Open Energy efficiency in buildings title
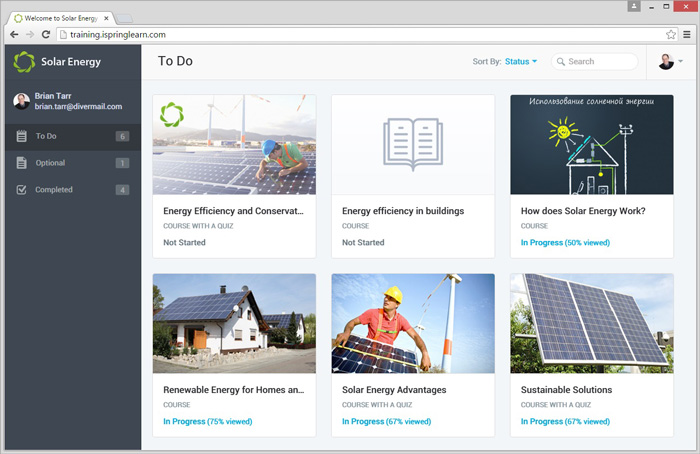This screenshot has width=700, height=454. pyautogui.click(x=403, y=211)
